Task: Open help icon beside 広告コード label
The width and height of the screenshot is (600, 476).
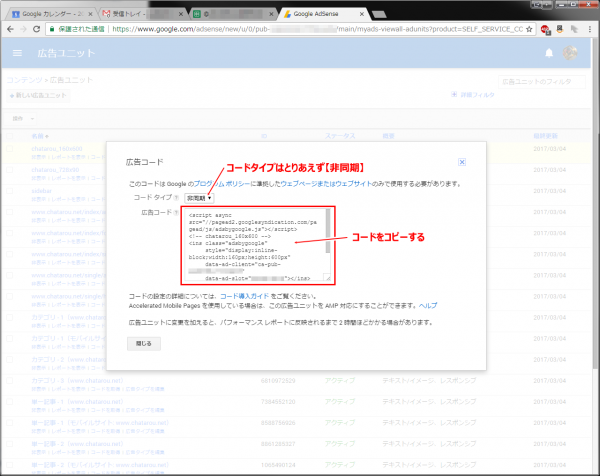Action: pyautogui.click(x=176, y=212)
